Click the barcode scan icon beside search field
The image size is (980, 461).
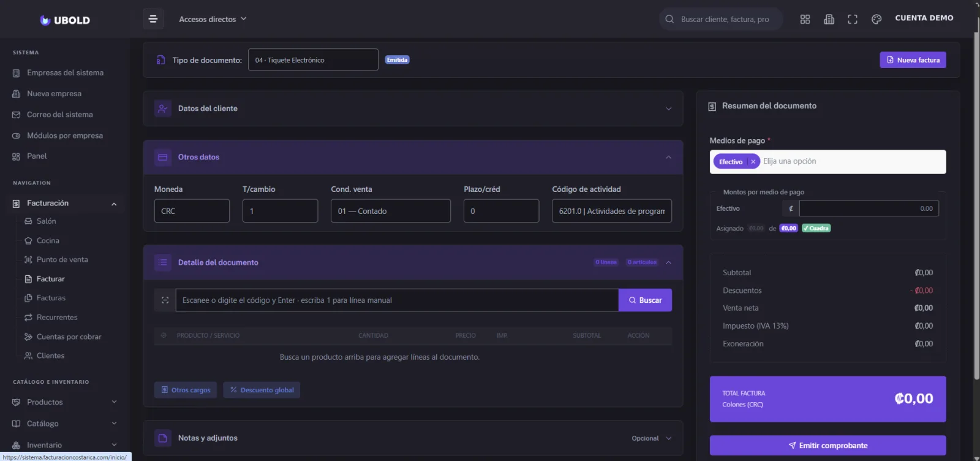point(165,300)
